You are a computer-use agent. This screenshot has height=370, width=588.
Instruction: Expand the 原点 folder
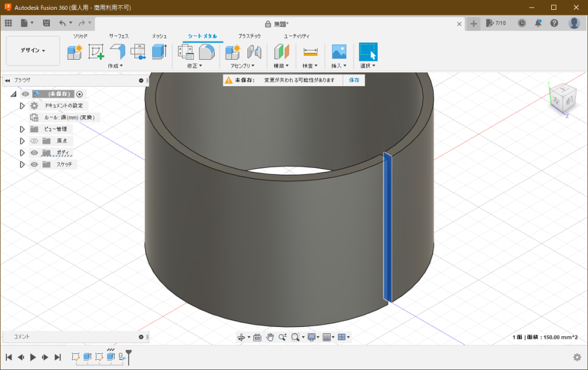(x=22, y=141)
